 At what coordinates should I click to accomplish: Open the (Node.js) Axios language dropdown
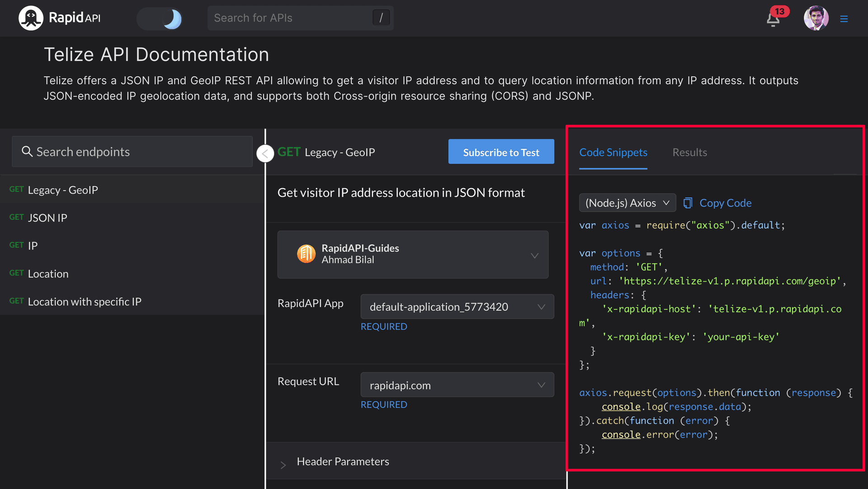627,203
